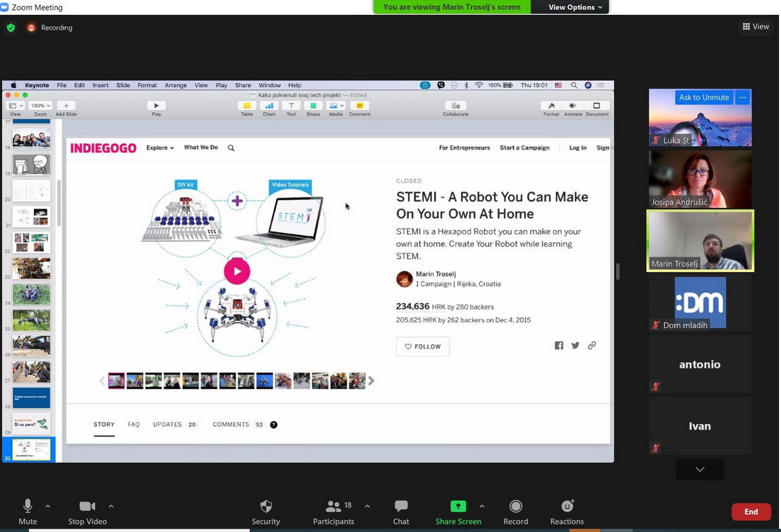The image size is (781, 532).
Task: Select Josipa Andrušić's video tile
Action: pos(700,179)
